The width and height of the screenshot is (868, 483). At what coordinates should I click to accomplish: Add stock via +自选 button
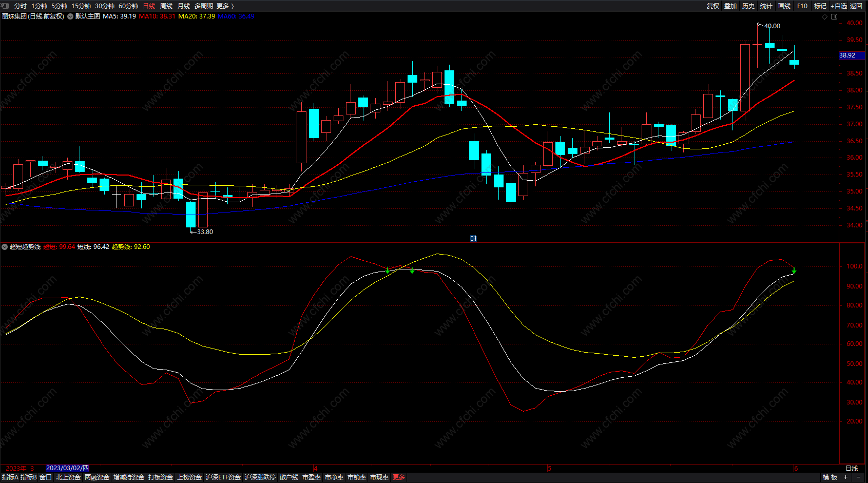tap(839, 6)
